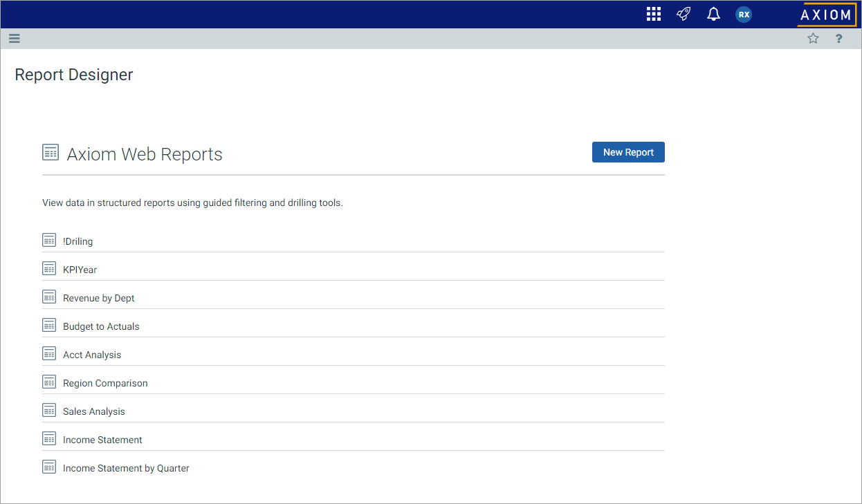Screen dimensions: 862x504
Task: Click the Revenue by Dept report icon
Action: tap(49, 297)
